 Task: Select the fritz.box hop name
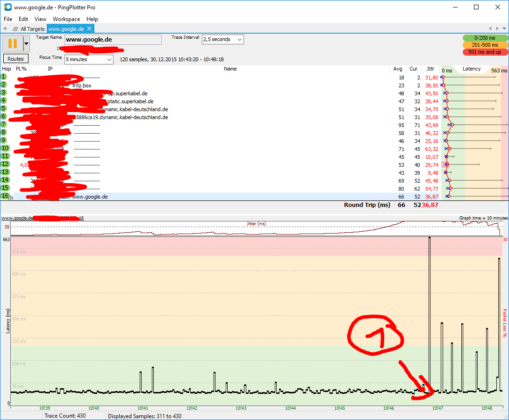(82, 85)
